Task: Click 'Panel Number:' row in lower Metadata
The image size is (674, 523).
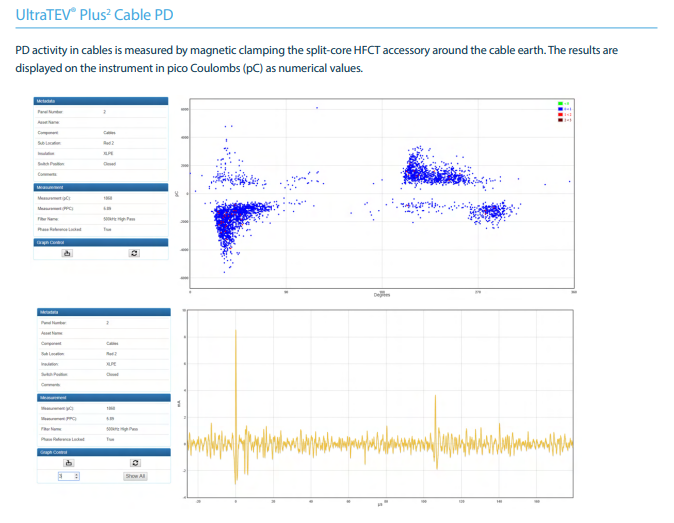Action: click(x=104, y=323)
